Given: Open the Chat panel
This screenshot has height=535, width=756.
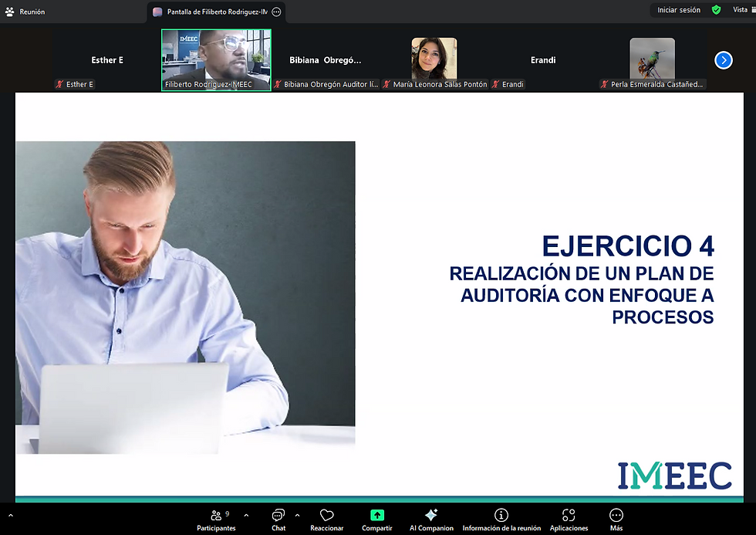Looking at the screenshot, I should click(x=278, y=520).
